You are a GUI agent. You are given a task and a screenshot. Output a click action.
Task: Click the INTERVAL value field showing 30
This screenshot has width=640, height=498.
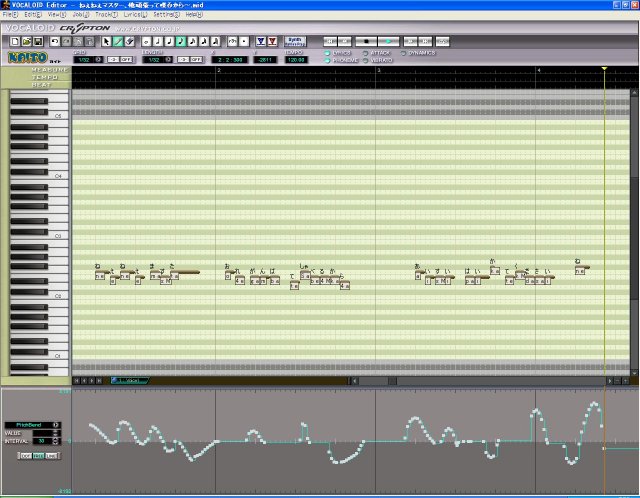point(42,441)
